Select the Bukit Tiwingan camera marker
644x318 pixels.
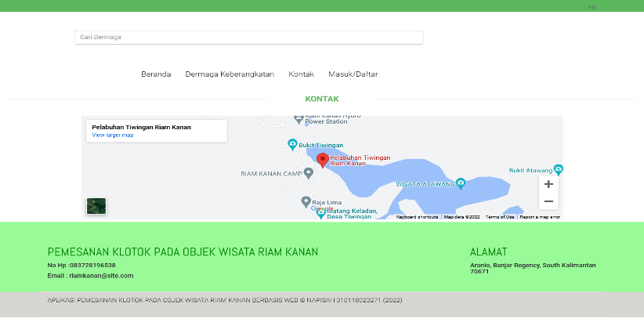(x=292, y=144)
